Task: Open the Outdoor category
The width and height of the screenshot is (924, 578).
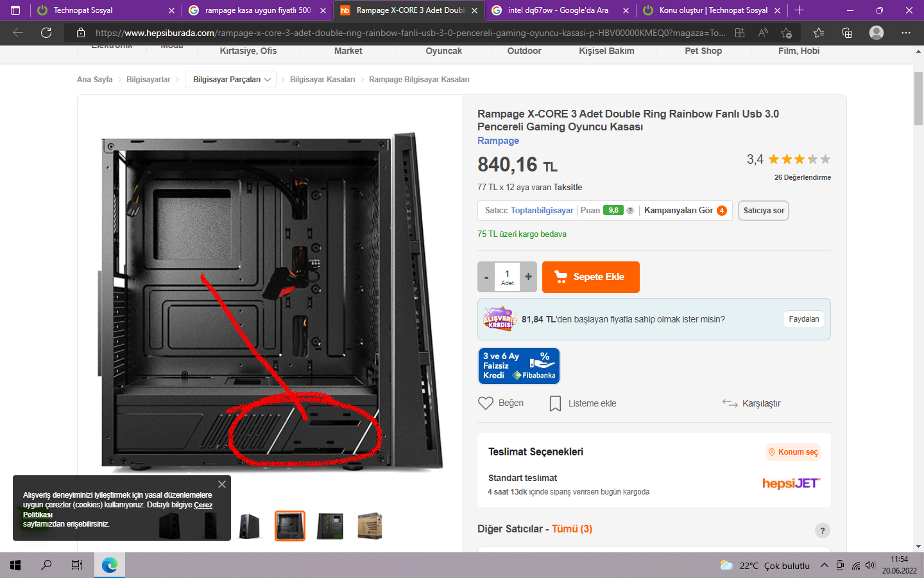Action: tap(524, 51)
